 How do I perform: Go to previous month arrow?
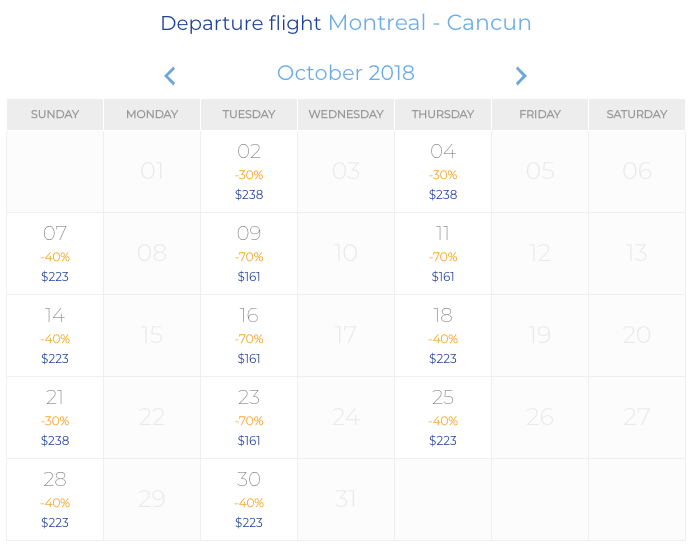(x=170, y=76)
